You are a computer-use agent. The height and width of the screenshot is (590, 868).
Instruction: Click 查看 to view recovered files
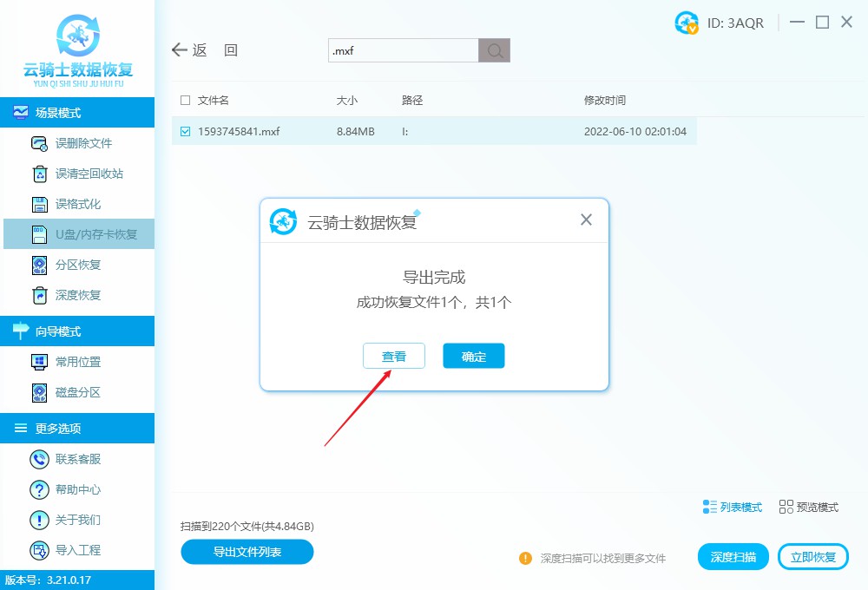pos(394,356)
